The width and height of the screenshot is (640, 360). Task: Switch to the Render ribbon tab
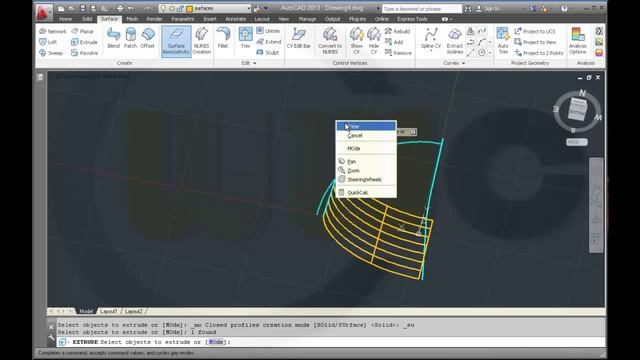(x=154, y=19)
